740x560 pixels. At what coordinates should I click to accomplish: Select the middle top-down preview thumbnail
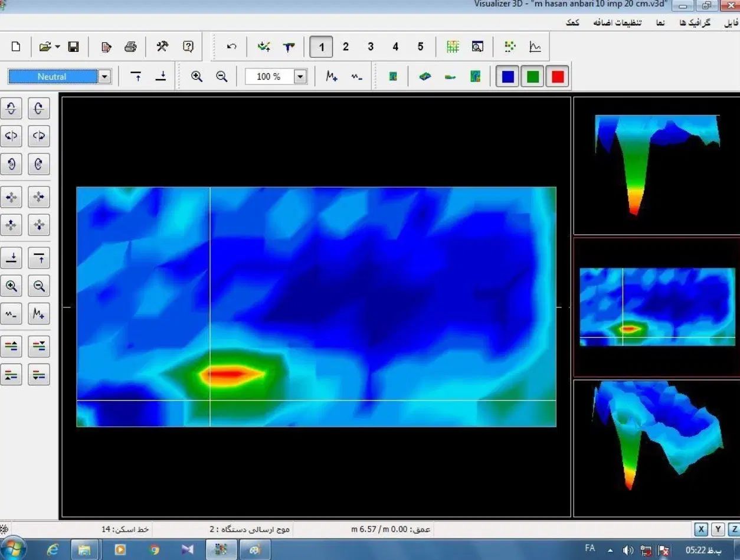pos(656,307)
